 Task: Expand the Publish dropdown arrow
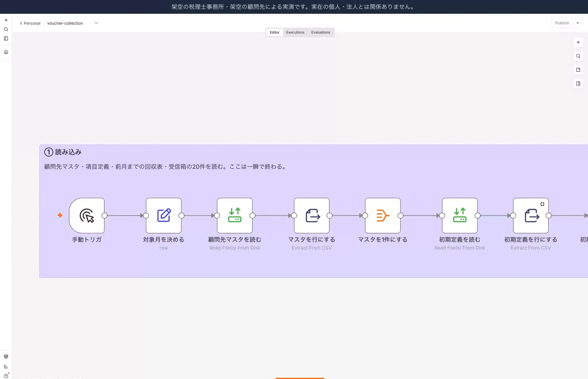click(578, 23)
